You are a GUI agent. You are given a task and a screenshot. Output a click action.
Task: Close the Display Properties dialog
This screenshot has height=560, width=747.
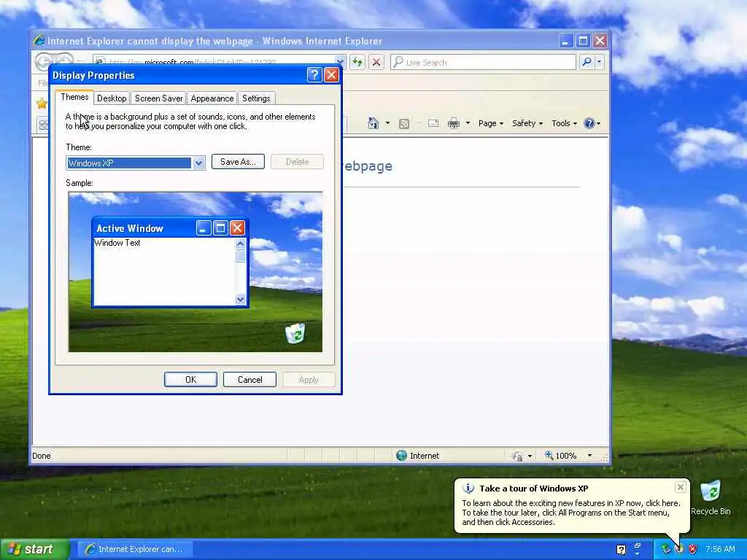[331, 75]
